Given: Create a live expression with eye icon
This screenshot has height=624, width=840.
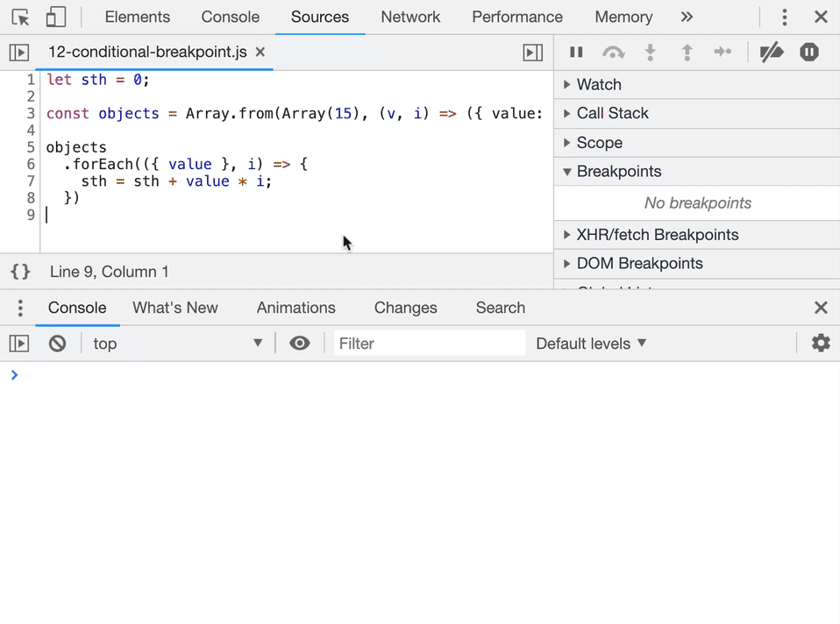Looking at the screenshot, I should tap(300, 343).
